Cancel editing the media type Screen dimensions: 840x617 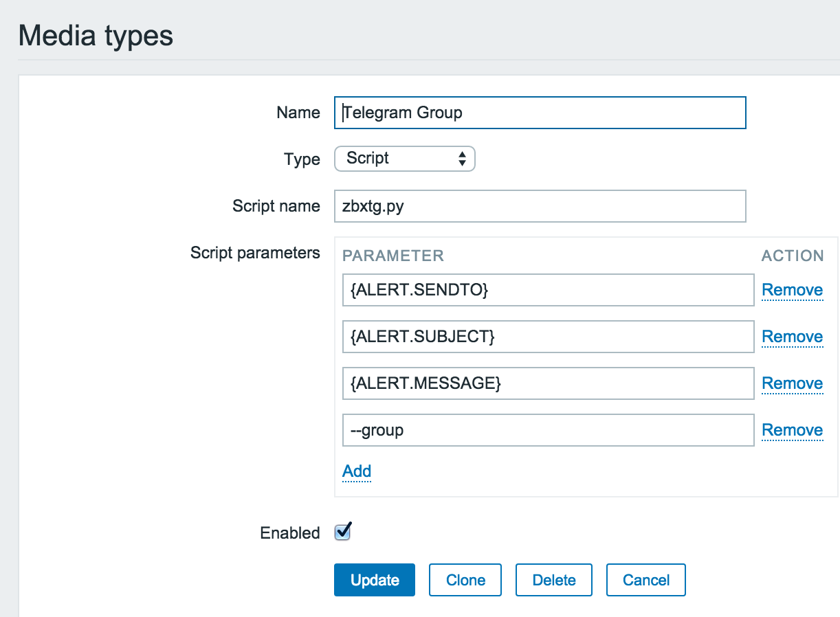[646, 580]
